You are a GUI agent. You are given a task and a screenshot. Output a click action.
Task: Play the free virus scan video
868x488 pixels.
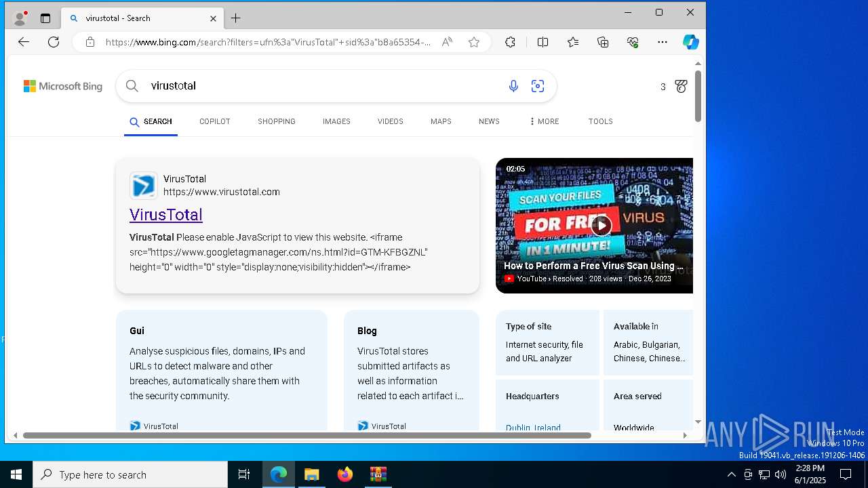point(601,225)
